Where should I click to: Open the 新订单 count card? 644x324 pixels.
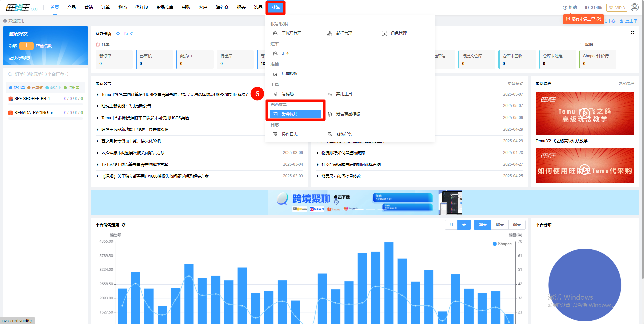click(114, 59)
